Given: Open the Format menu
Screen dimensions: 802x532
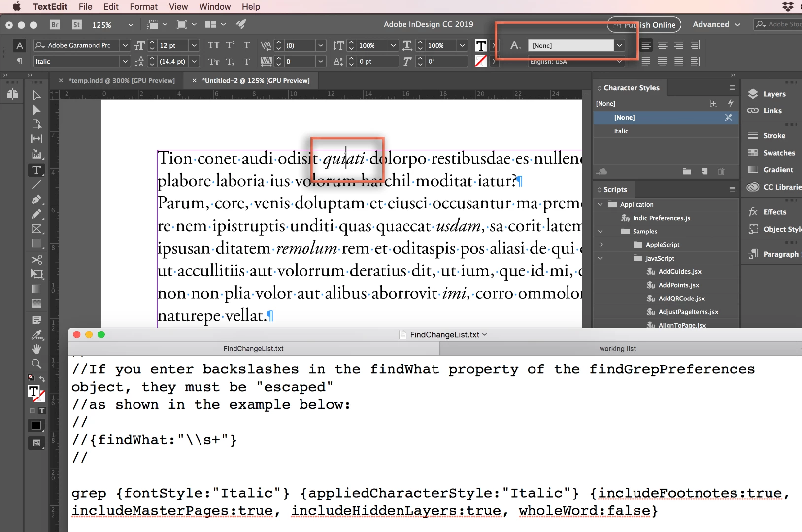Looking at the screenshot, I should point(143,7).
